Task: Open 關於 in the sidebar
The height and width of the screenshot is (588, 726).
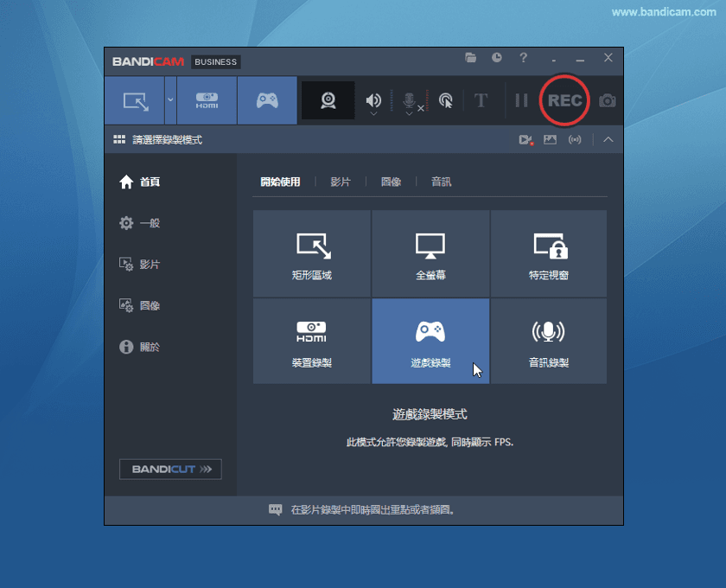Action: click(139, 347)
